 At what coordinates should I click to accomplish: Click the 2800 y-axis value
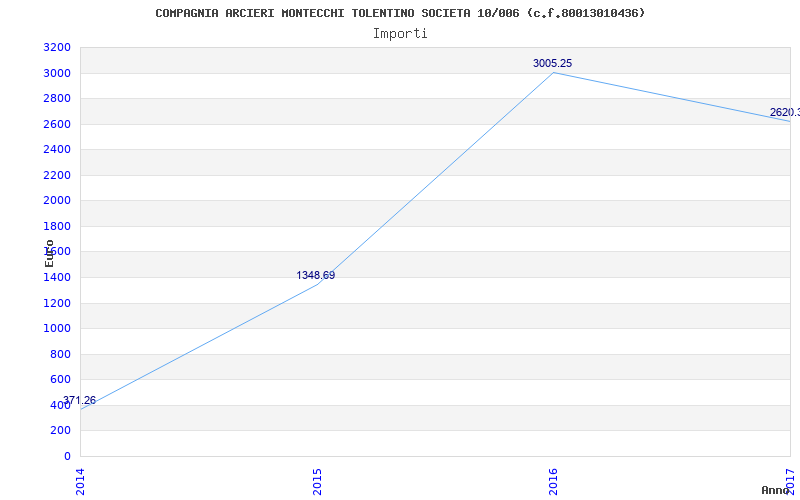57,99
